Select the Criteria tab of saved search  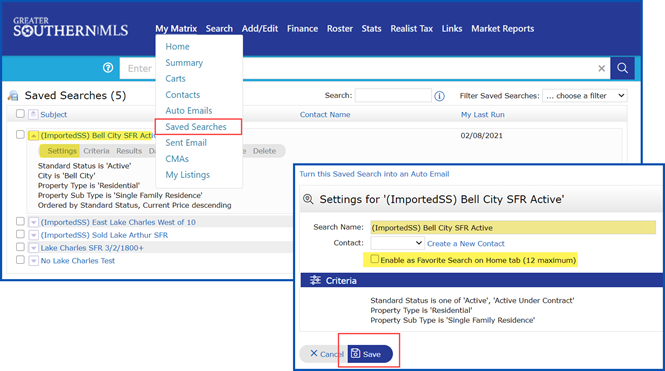point(96,151)
